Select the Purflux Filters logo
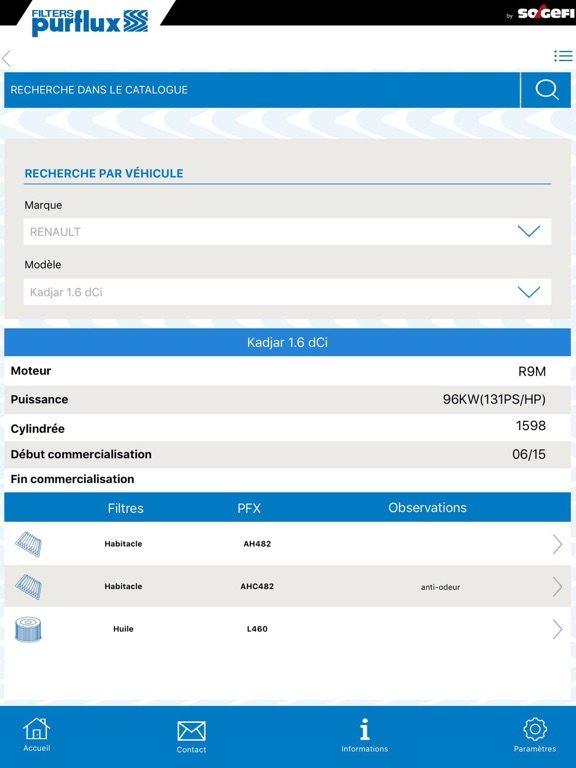Viewport: 576px width, 768px height. 90,22
